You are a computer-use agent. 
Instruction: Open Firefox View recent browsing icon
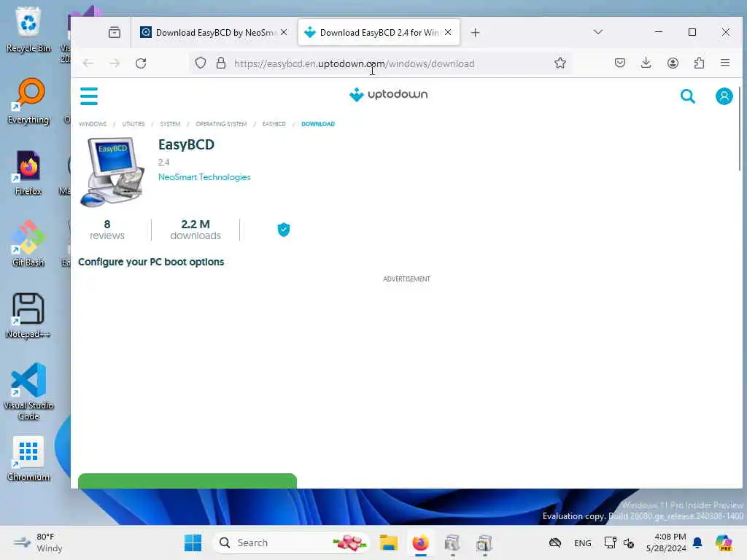tap(115, 32)
